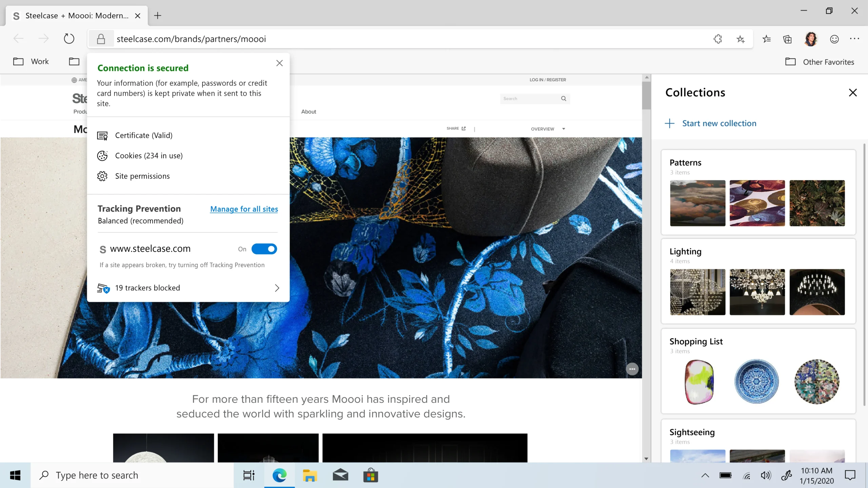868x488 pixels.
Task: Select the blue round plate thumbnail
Action: click(x=756, y=382)
